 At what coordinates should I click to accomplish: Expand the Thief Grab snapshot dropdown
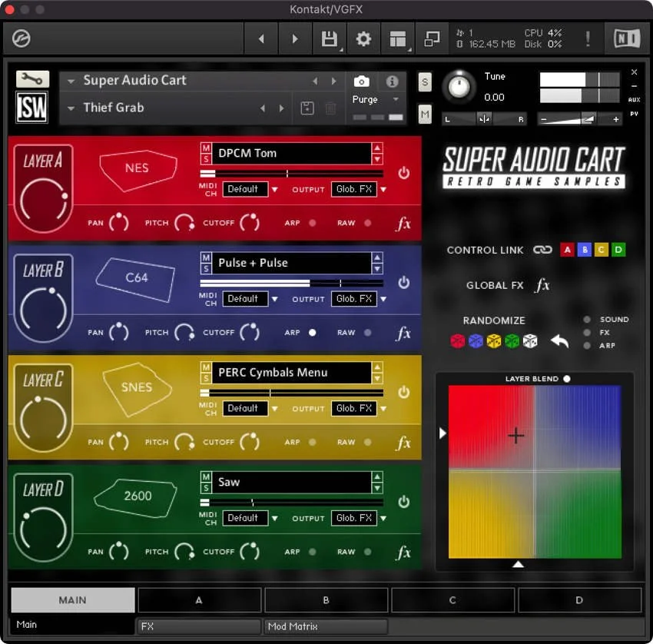coord(71,108)
